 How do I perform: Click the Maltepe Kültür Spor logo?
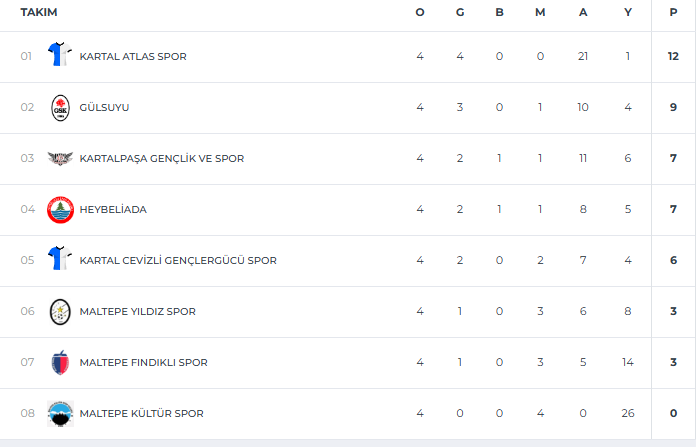click(x=60, y=413)
